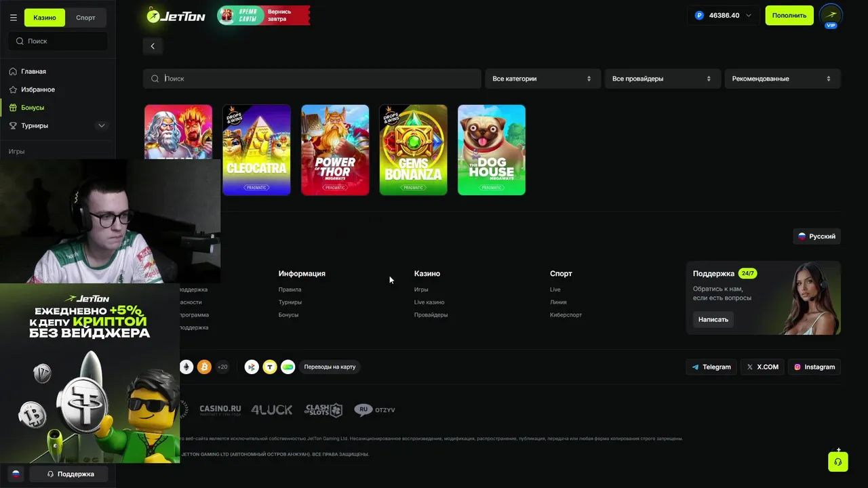
Task: Click the Турниры trophy icon
Action: tap(13, 125)
